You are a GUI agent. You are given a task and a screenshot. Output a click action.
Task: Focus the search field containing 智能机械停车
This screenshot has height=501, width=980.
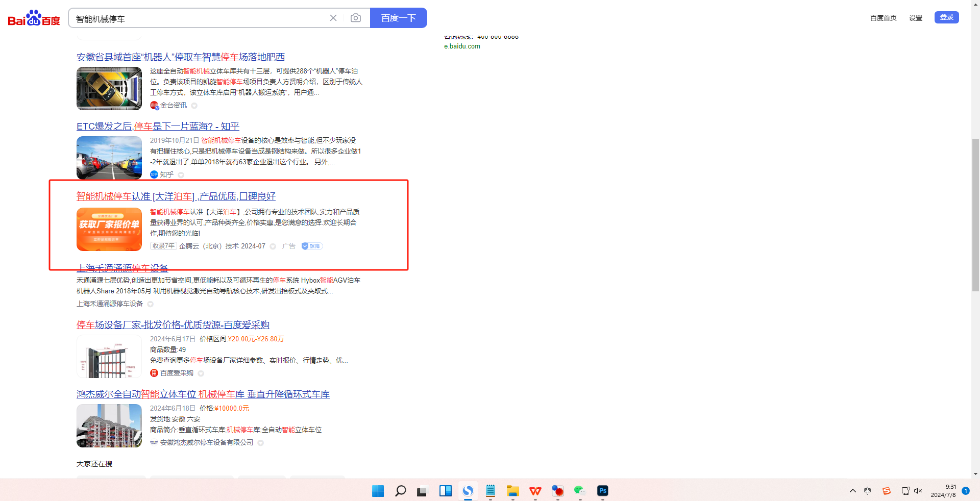pos(199,18)
